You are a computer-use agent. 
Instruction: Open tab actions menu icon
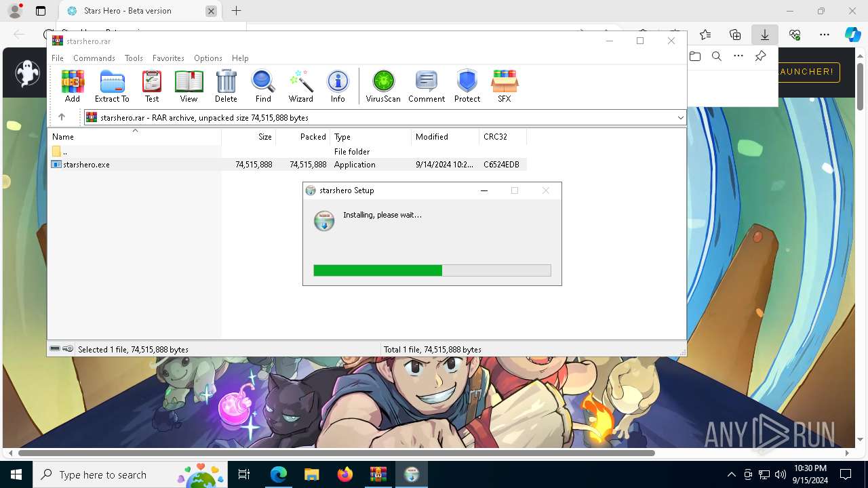click(41, 11)
